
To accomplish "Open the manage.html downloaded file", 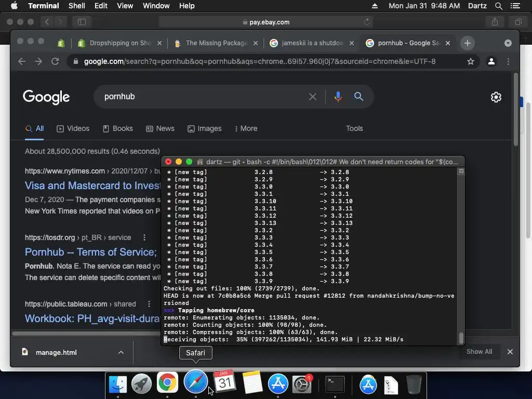I will [x=56, y=353].
